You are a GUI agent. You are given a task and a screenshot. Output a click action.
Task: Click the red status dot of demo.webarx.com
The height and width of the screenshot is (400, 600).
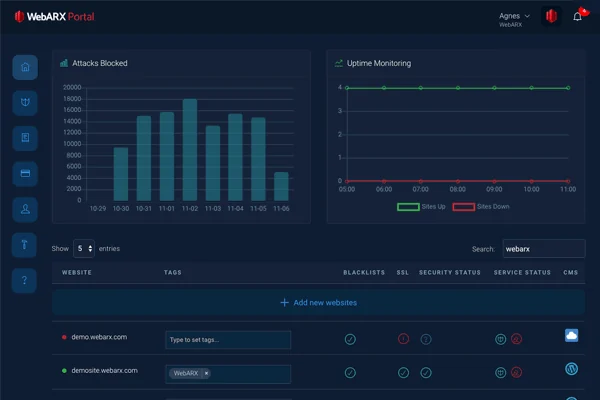[x=64, y=337]
